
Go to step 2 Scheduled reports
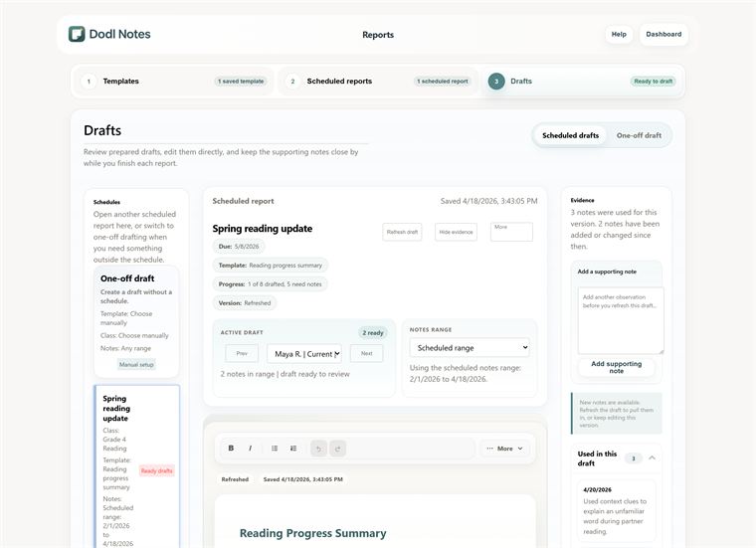click(378, 81)
